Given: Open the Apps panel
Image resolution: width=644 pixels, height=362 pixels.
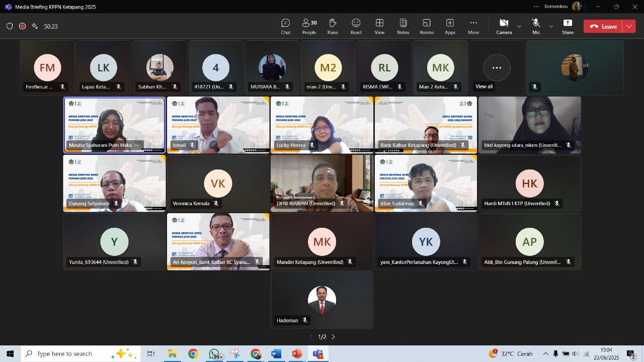Looking at the screenshot, I should click(x=450, y=26).
